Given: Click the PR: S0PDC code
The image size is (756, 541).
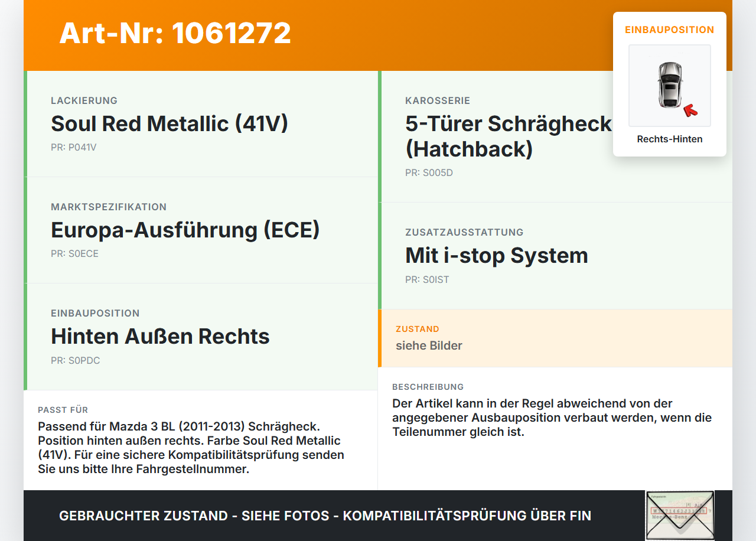Looking at the screenshot, I should pos(76,360).
